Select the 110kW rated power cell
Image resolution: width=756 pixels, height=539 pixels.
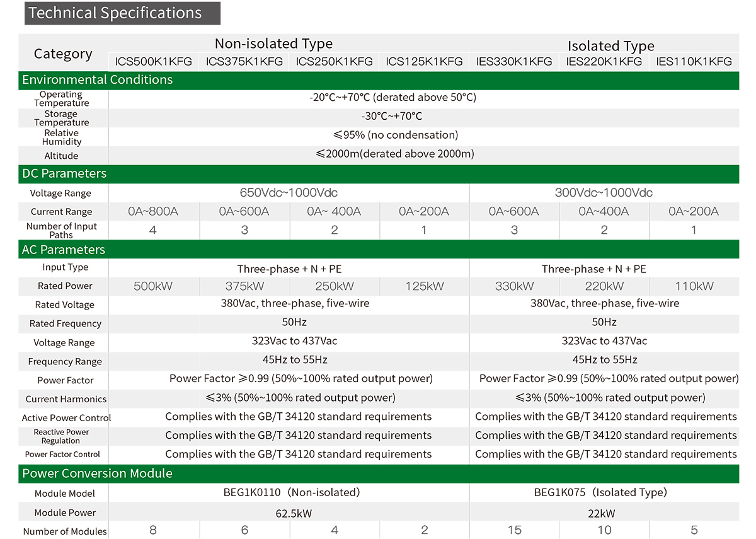[x=694, y=286]
